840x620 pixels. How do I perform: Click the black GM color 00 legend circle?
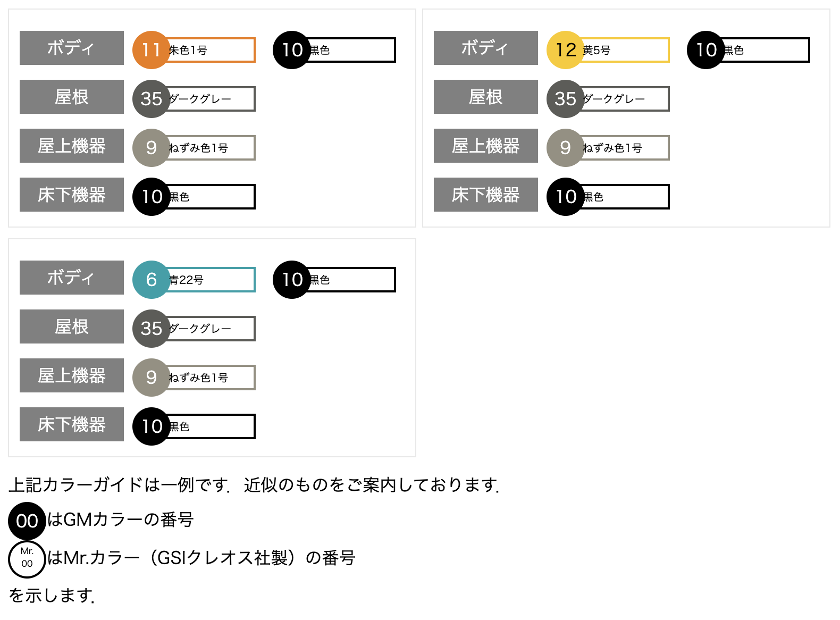pos(27,521)
